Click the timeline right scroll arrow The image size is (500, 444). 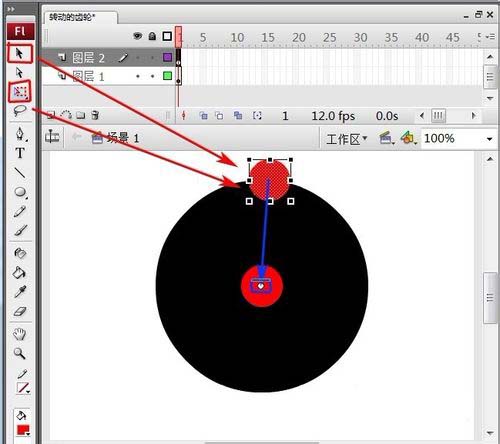click(x=473, y=116)
